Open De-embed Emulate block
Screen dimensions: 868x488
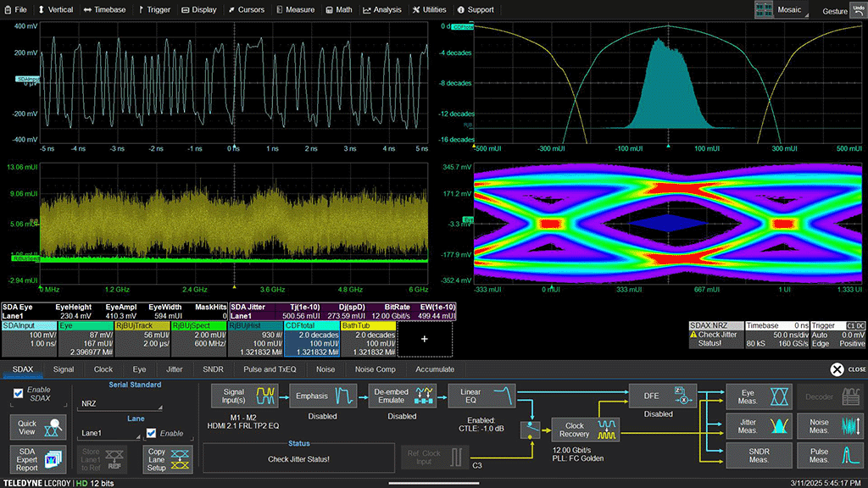coord(402,396)
